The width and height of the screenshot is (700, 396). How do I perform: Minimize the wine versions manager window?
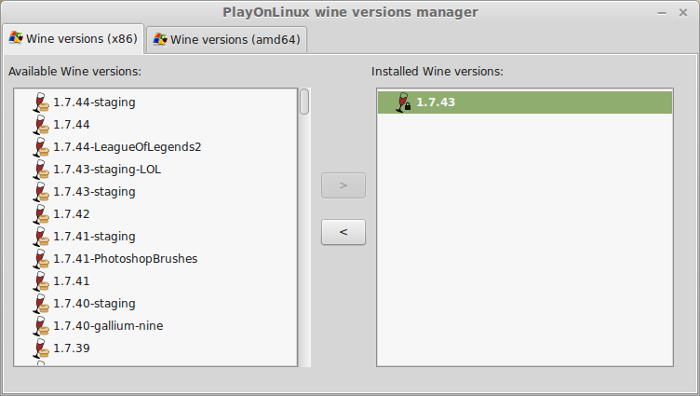(x=662, y=13)
